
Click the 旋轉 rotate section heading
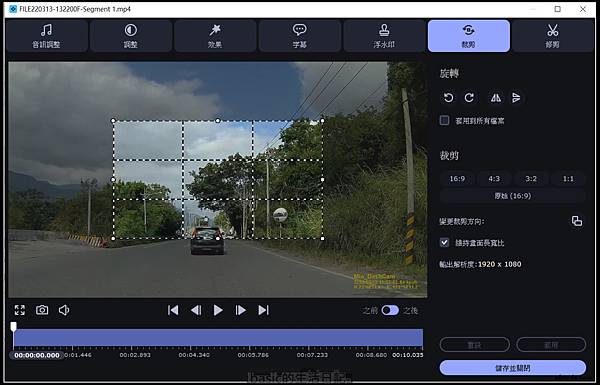449,73
